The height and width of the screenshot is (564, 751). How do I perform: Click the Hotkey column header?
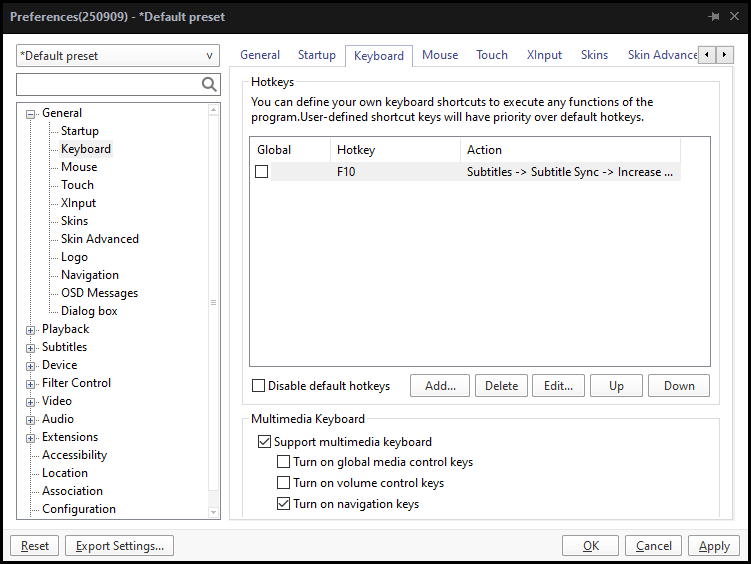click(x=396, y=150)
